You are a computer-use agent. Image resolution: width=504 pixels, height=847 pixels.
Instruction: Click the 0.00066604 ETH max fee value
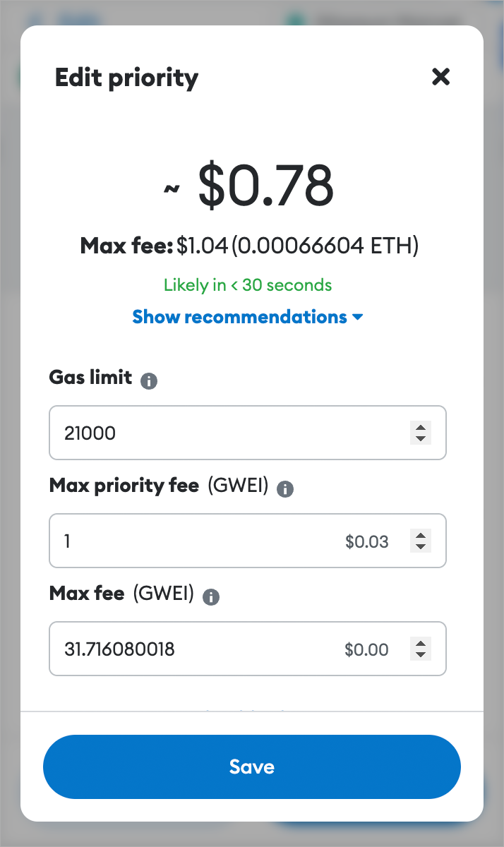coord(325,246)
